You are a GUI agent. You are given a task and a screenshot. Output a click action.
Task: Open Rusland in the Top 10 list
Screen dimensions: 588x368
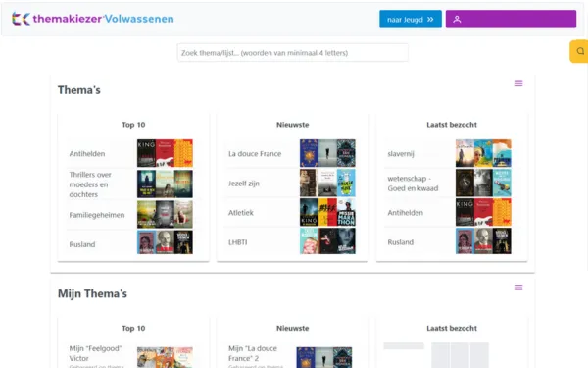click(x=82, y=244)
